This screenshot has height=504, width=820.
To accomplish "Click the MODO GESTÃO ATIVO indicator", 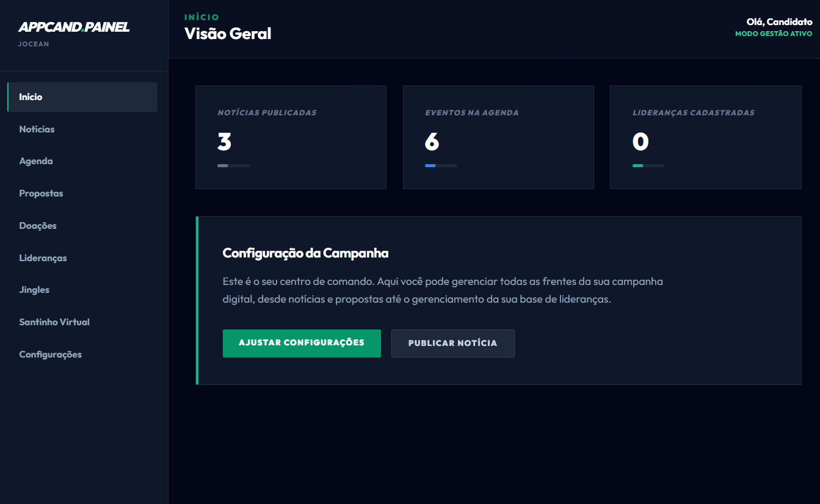I will (774, 34).
